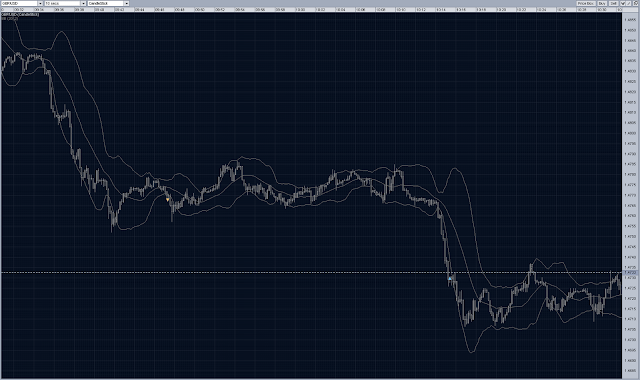Click the orange sell marker triangle on the chart
This screenshot has width=640, height=380.
pyautogui.click(x=167, y=200)
